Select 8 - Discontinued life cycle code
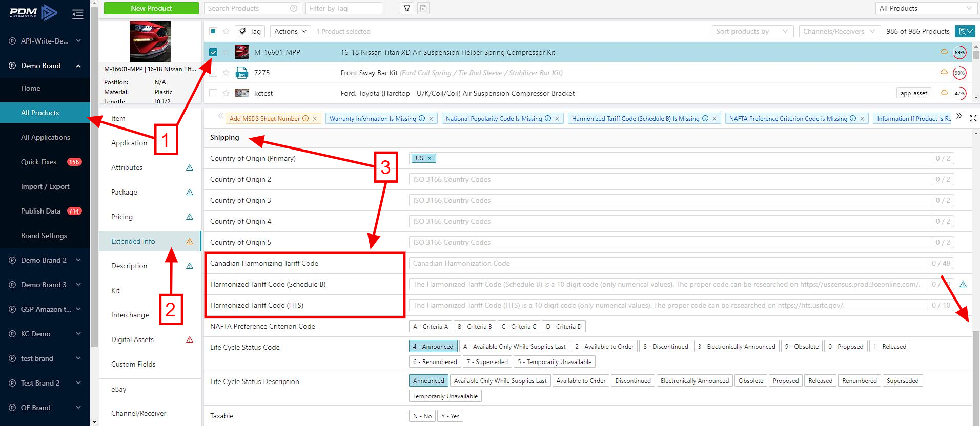 click(x=665, y=347)
